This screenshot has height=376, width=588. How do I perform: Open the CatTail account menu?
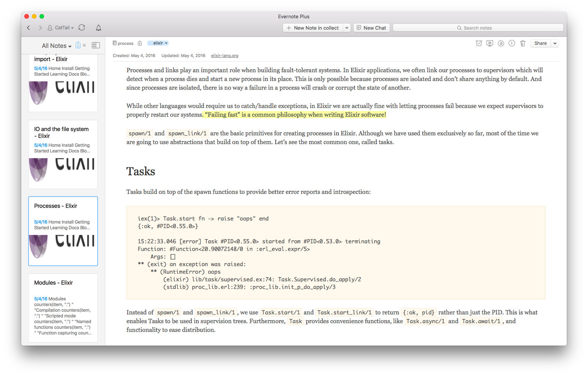click(x=61, y=28)
